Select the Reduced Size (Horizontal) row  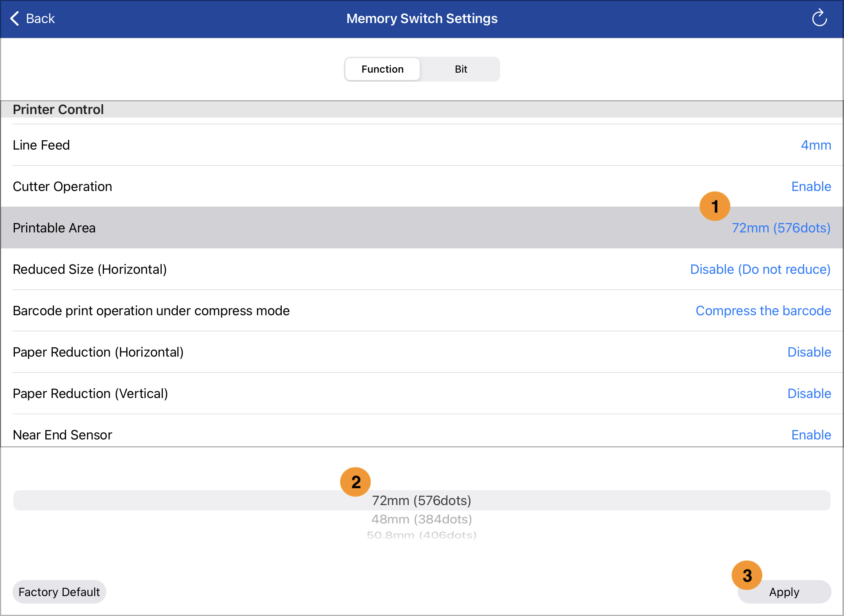pos(422,269)
